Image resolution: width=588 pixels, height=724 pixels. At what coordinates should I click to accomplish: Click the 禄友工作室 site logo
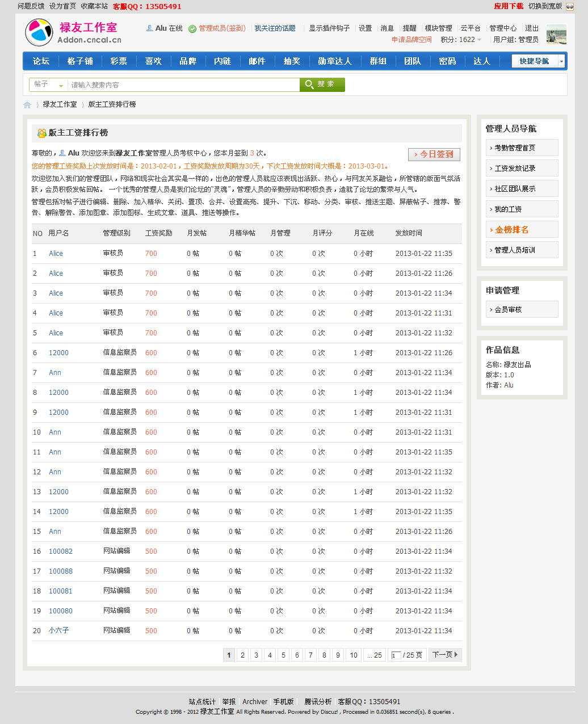pos(73,32)
